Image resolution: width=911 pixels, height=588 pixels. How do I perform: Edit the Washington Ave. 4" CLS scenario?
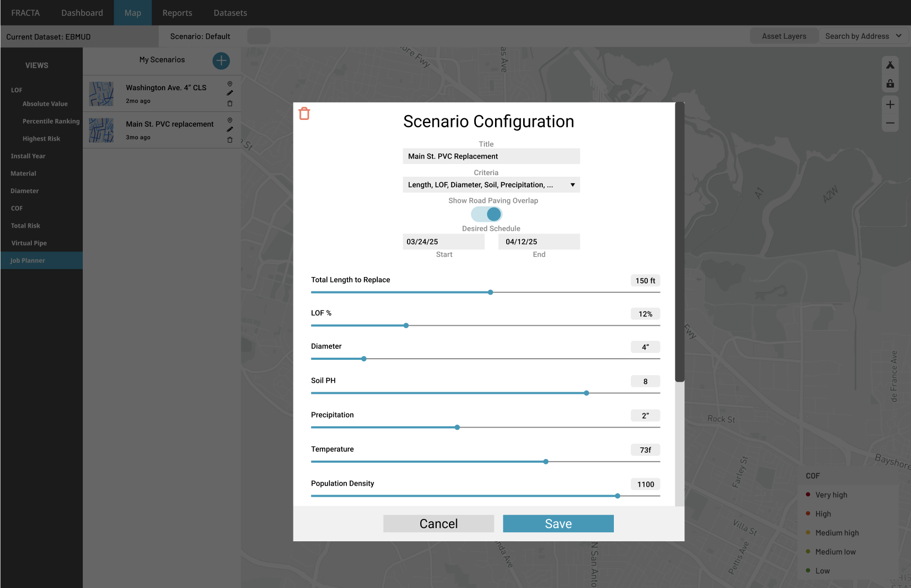(230, 93)
